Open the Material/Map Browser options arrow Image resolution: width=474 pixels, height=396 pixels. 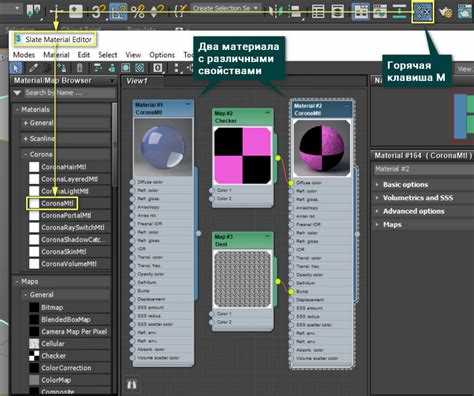tap(112, 81)
